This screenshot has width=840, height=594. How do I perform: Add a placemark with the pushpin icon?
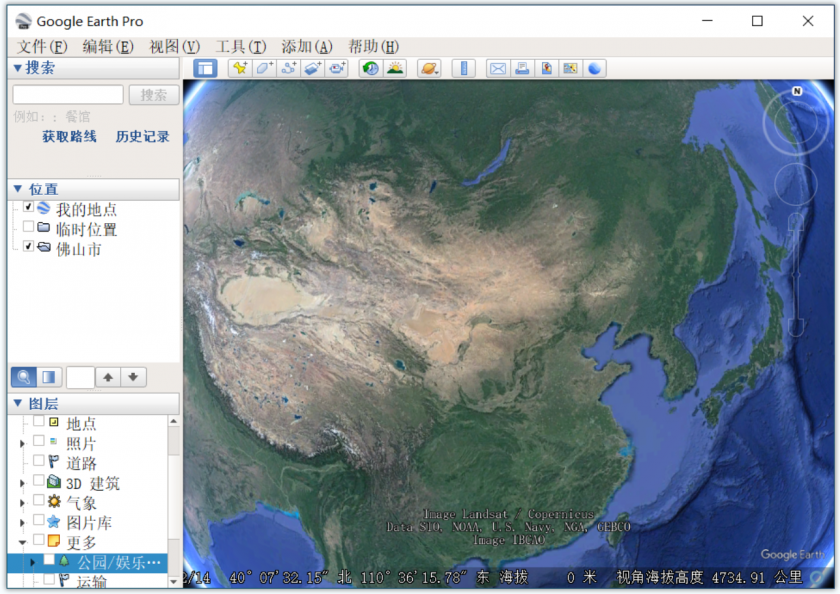(240, 69)
